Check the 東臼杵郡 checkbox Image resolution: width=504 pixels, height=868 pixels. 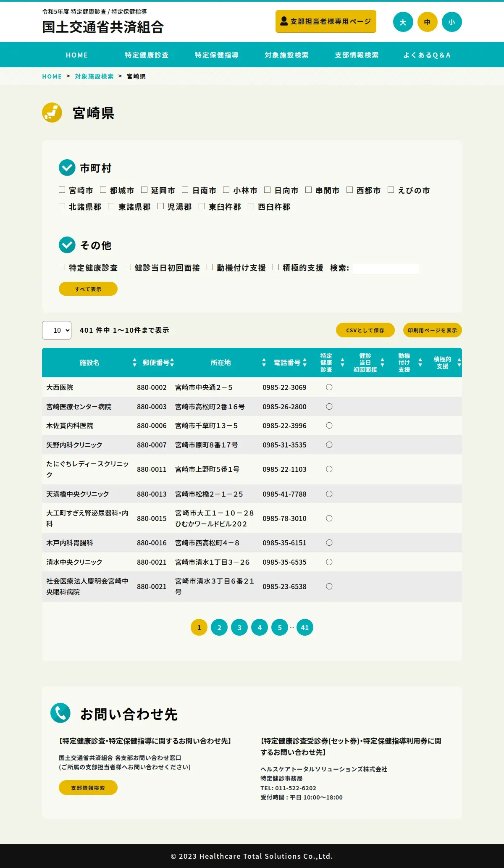[202, 206]
